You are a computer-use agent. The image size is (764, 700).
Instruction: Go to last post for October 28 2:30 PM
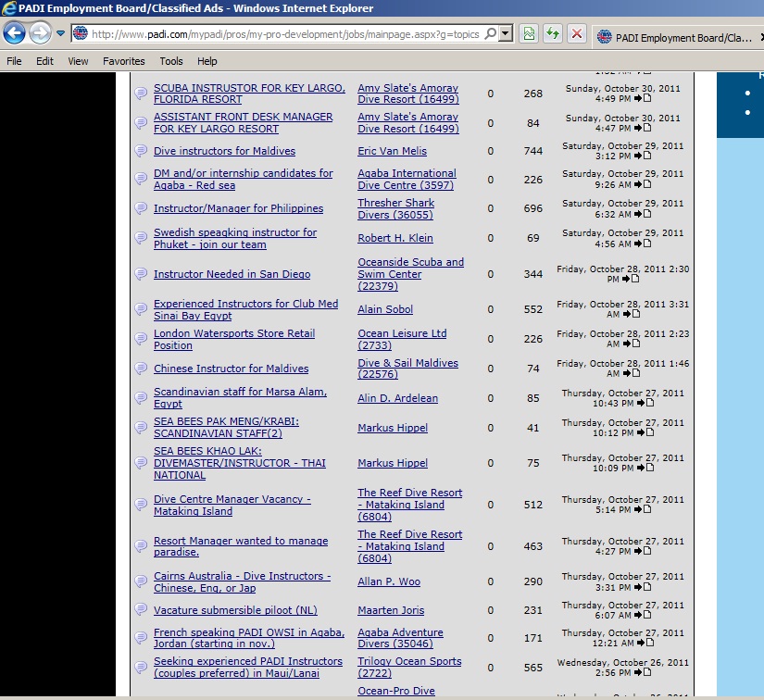(x=631, y=279)
